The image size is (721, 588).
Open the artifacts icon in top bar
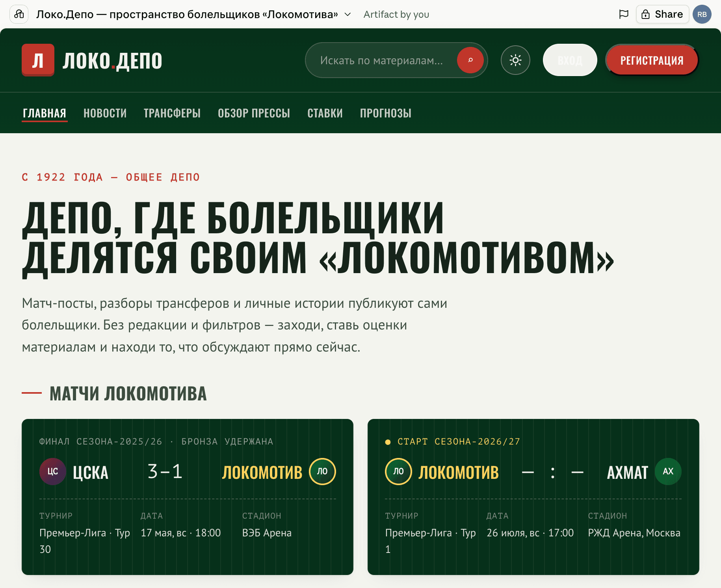19,15
